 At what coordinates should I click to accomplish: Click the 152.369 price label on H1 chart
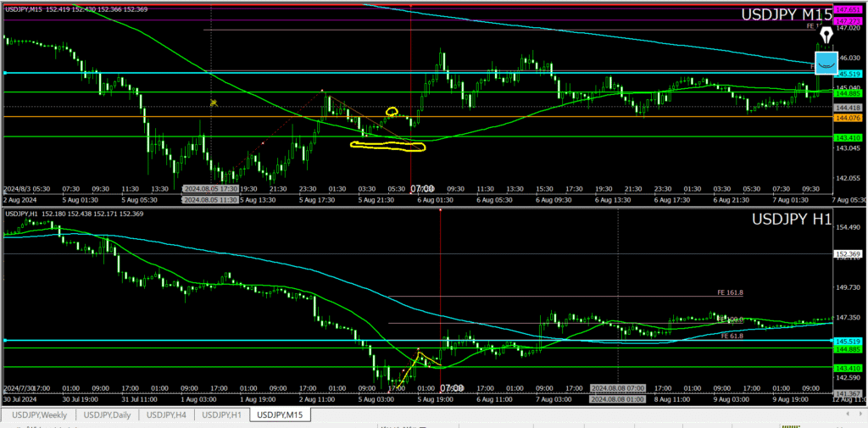coord(848,253)
